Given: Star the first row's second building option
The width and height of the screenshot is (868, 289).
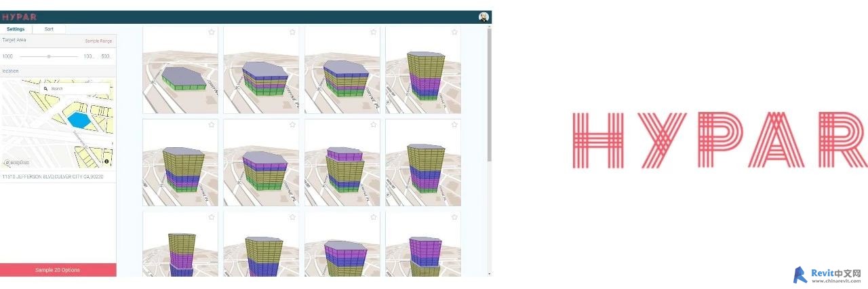Looking at the screenshot, I should 292,32.
